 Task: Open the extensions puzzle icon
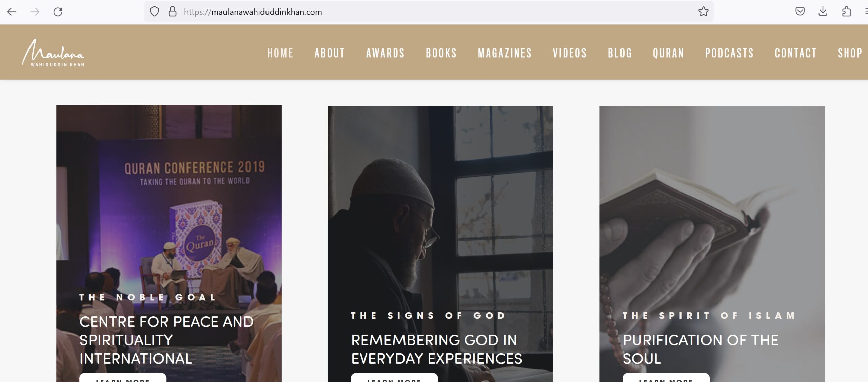pyautogui.click(x=846, y=12)
